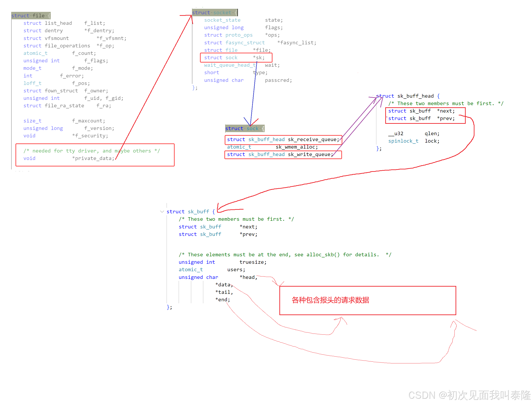Click the highlighted 'struct file {' header

(31, 16)
